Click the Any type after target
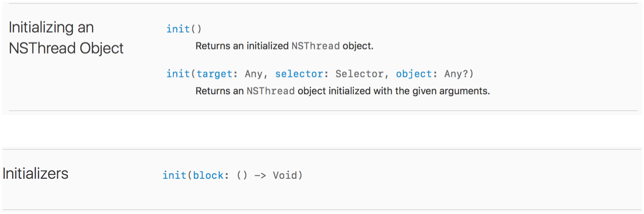This screenshot has height=214, width=644. [253, 74]
